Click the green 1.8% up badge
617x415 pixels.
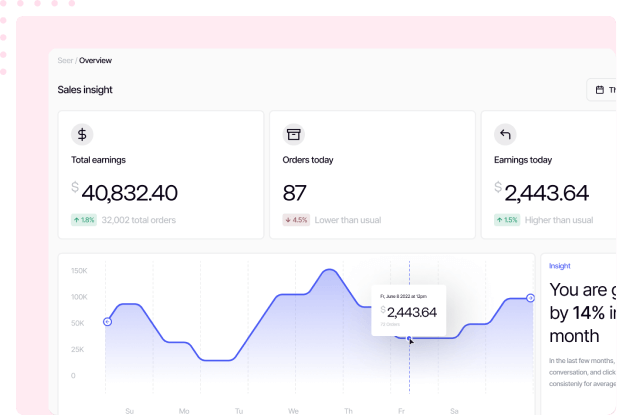coord(83,220)
